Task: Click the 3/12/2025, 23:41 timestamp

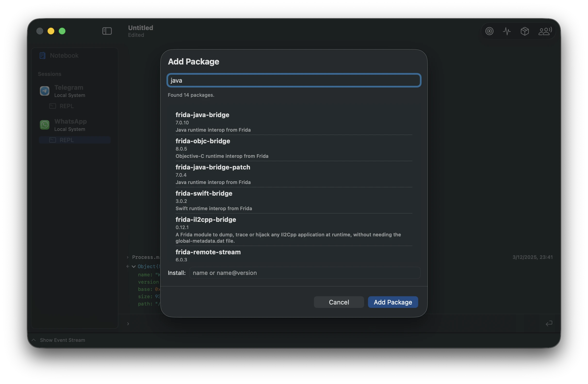Action: coord(532,257)
